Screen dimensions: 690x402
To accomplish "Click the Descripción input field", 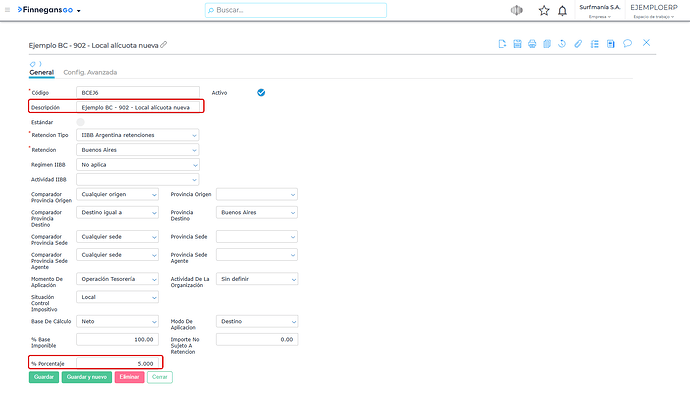I will [x=138, y=107].
